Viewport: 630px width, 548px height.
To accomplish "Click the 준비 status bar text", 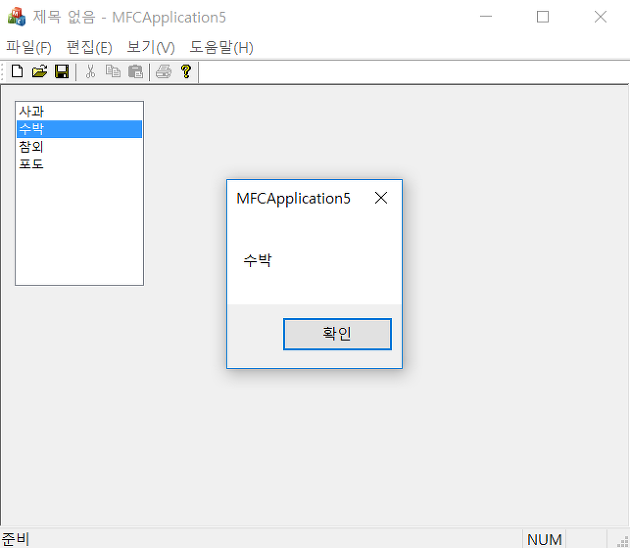I will (x=15, y=539).
